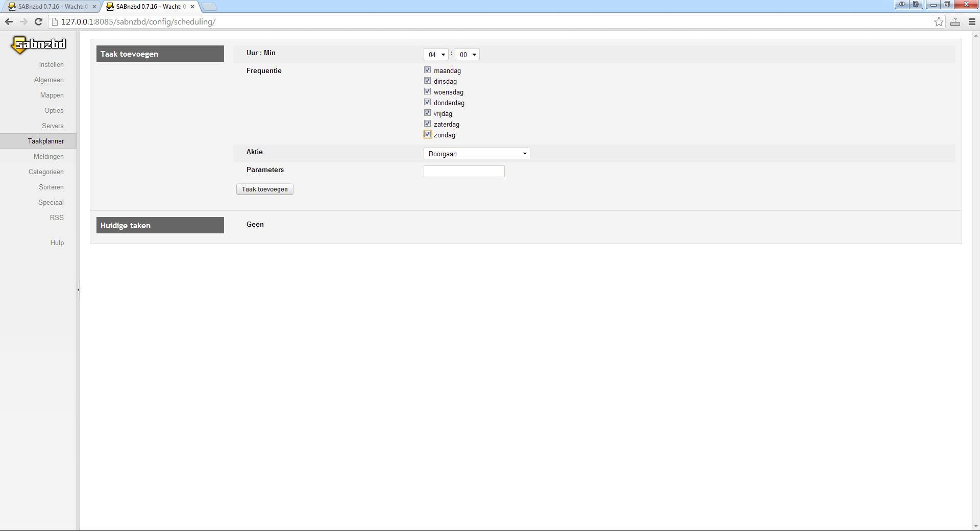The image size is (980, 531).
Task: Toggle the donderdag checkbox
Action: coord(427,102)
